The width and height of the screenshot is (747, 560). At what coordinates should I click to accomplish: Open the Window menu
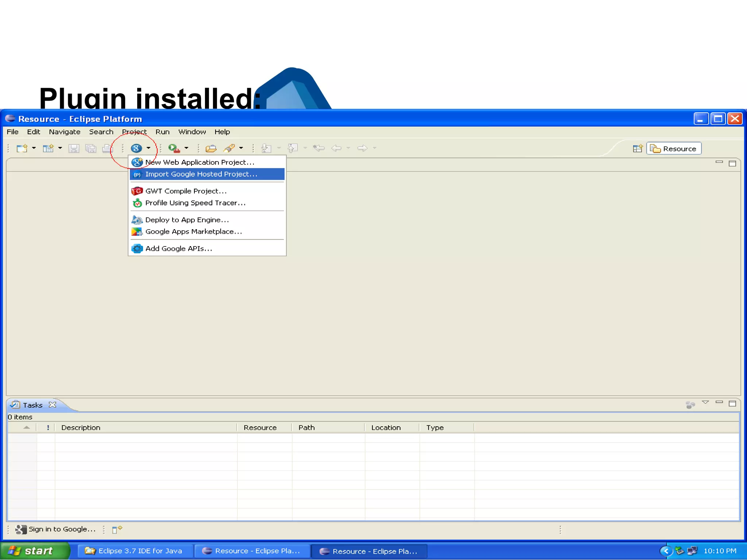pyautogui.click(x=192, y=132)
